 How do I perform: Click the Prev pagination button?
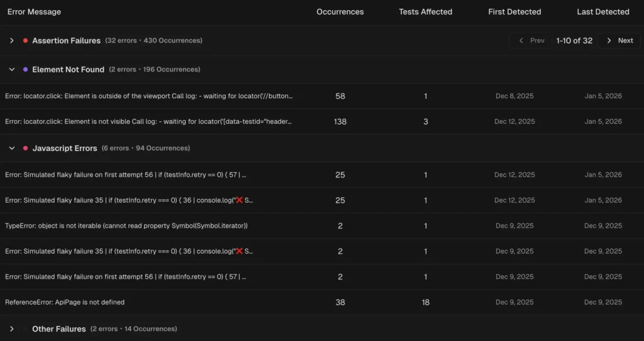(531, 40)
